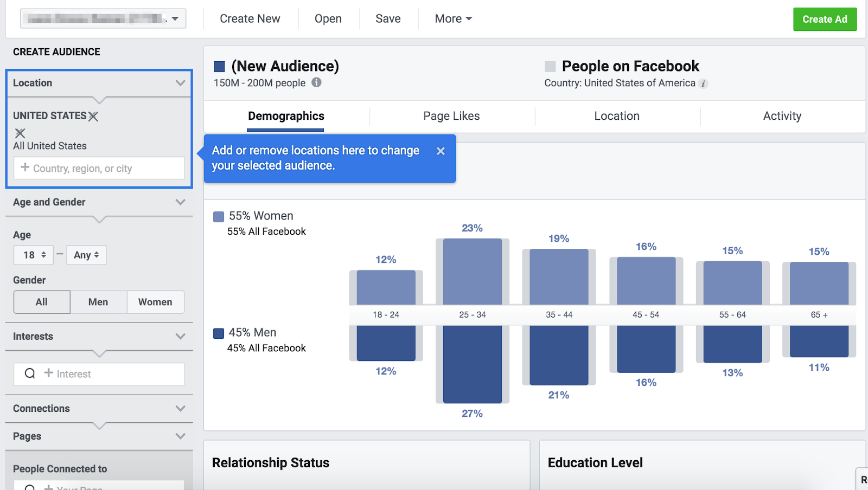Remove United States country tag
The width and height of the screenshot is (868, 490).
pos(93,116)
